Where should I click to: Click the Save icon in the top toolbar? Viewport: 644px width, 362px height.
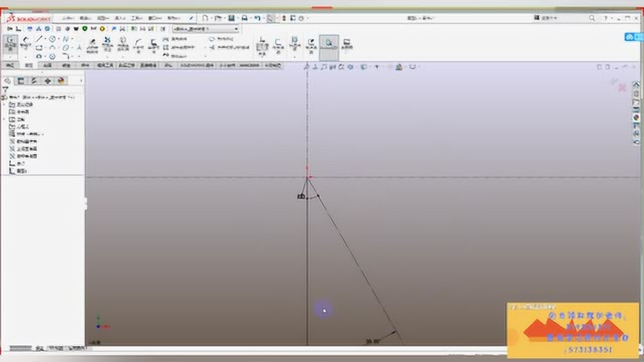pos(231,18)
